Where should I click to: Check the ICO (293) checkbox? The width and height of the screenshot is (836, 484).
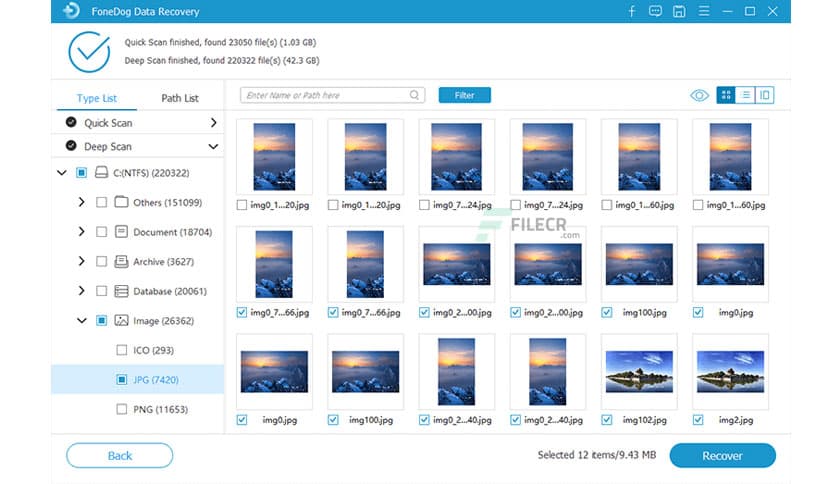tap(122, 350)
